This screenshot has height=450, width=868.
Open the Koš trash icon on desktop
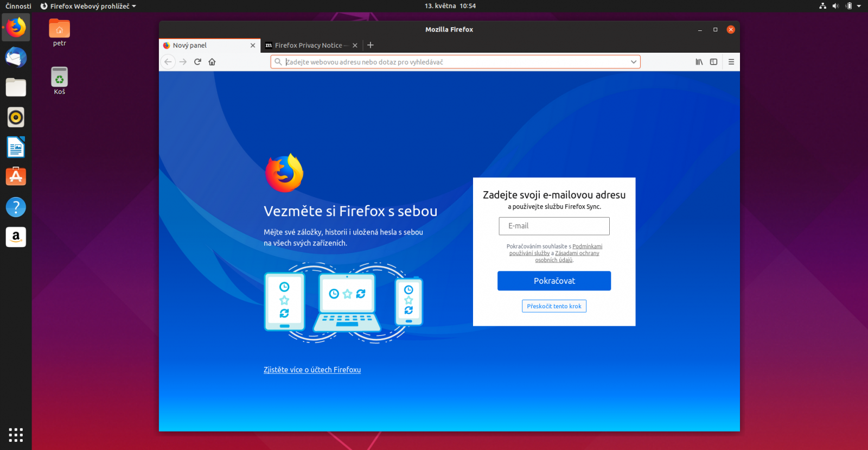coord(60,81)
